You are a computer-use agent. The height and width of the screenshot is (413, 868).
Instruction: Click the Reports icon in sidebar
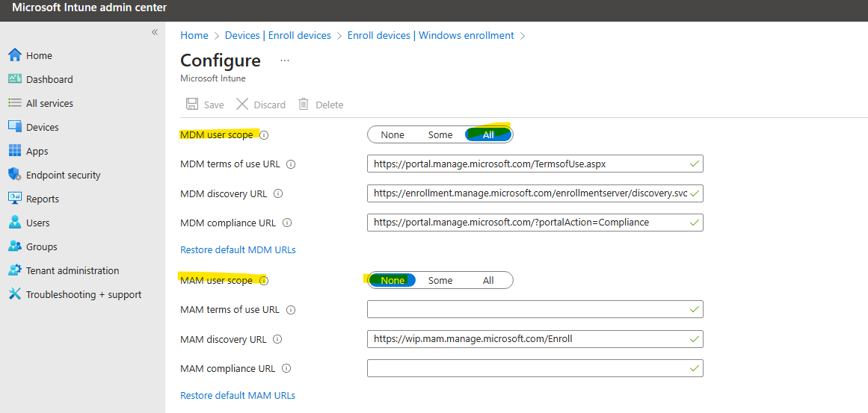click(x=15, y=199)
